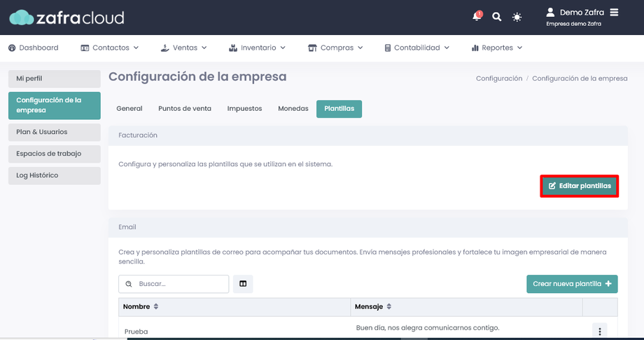The height and width of the screenshot is (340, 644).
Task: Open the Monedas tab
Action: (x=293, y=109)
